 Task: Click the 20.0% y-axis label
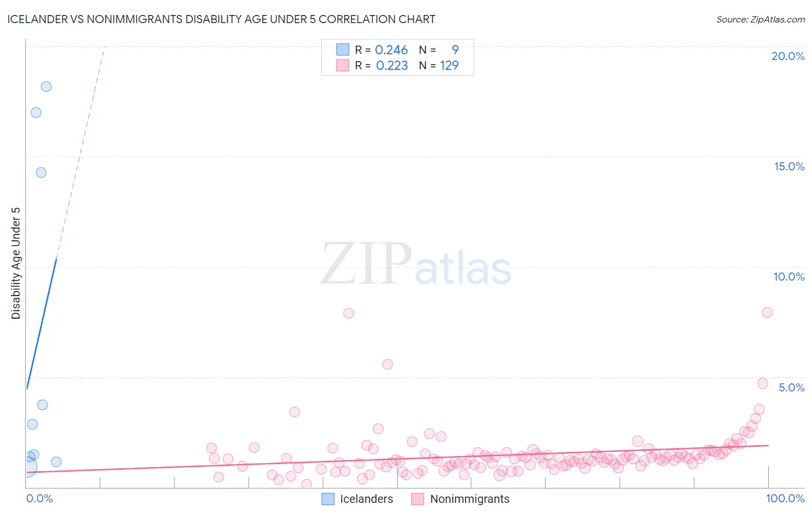(x=788, y=56)
